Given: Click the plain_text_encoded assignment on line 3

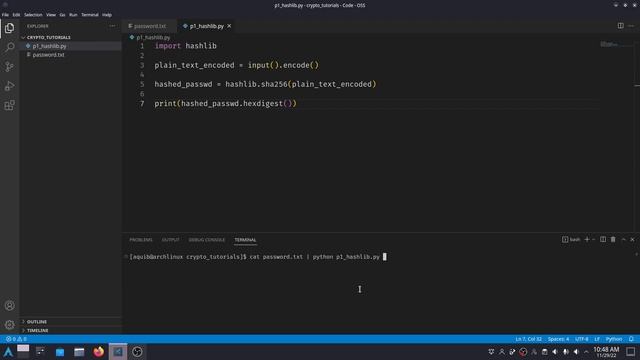Looking at the screenshot, I should coord(236,65).
